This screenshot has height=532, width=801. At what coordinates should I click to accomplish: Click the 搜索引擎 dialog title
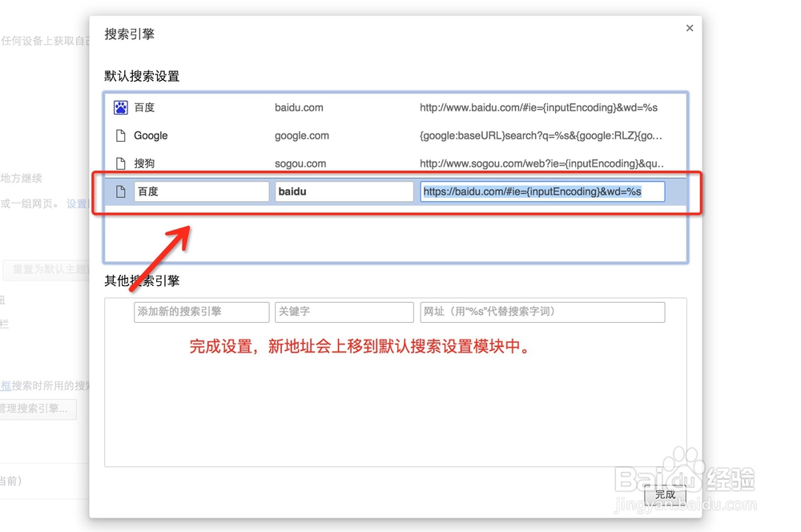(x=129, y=34)
